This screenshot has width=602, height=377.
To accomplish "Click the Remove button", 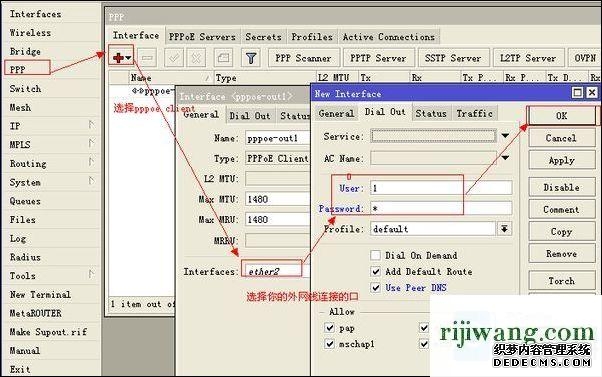I will (x=562, y=254).
